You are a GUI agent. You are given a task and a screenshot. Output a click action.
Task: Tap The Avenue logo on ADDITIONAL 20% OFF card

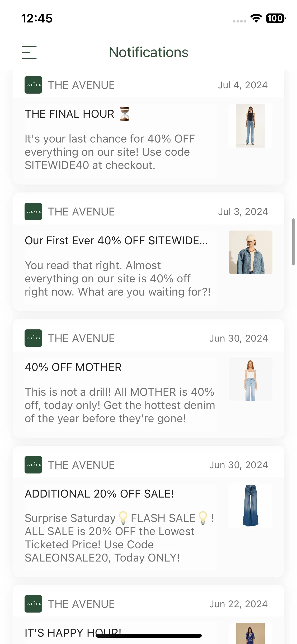click(33, 465)
